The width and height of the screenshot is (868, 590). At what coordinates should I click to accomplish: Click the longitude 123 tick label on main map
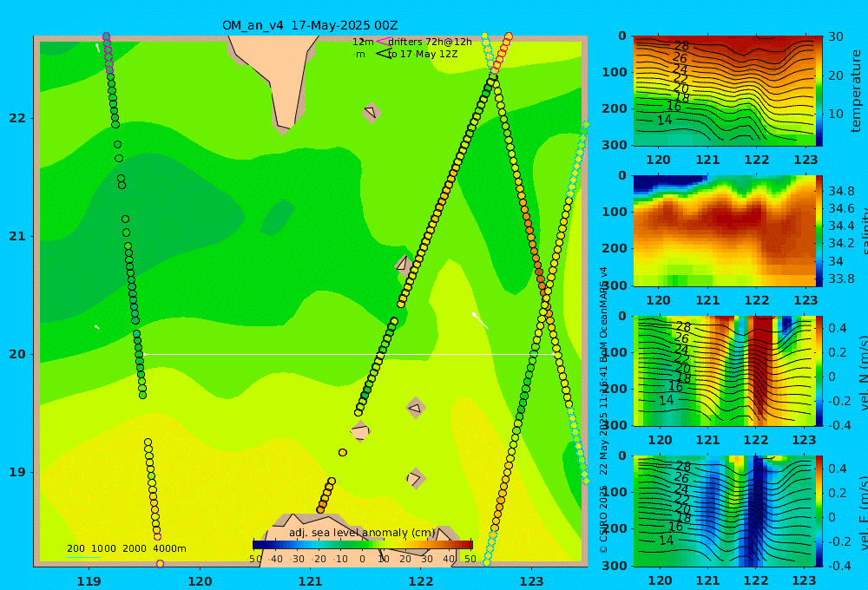tap(532, 581)
